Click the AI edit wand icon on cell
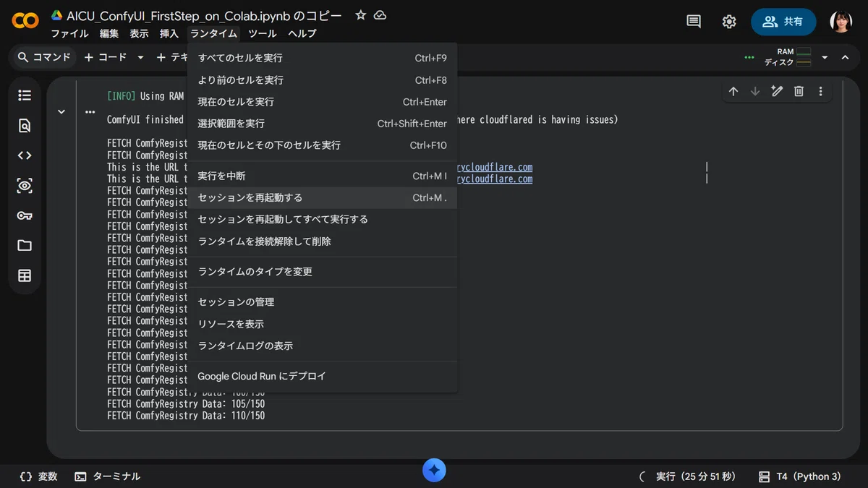This screenshot has height=488, width=868. click(777, 91)
